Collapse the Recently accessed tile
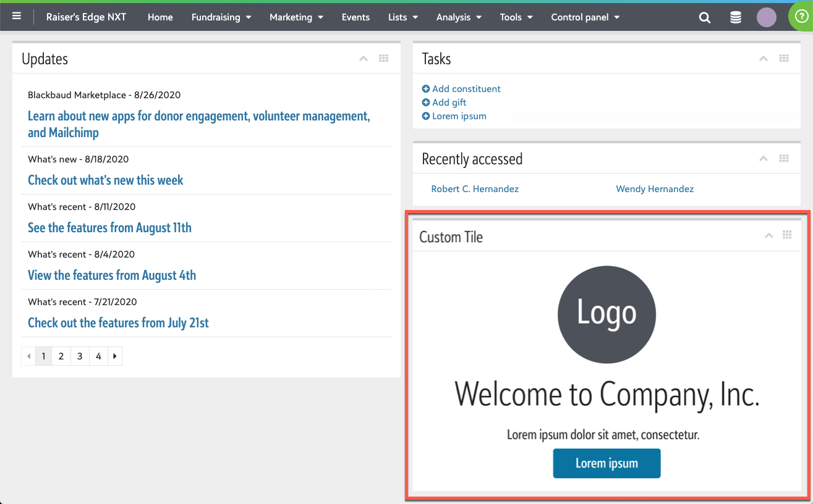Screen dimensions: 813x504 [764, 159]
